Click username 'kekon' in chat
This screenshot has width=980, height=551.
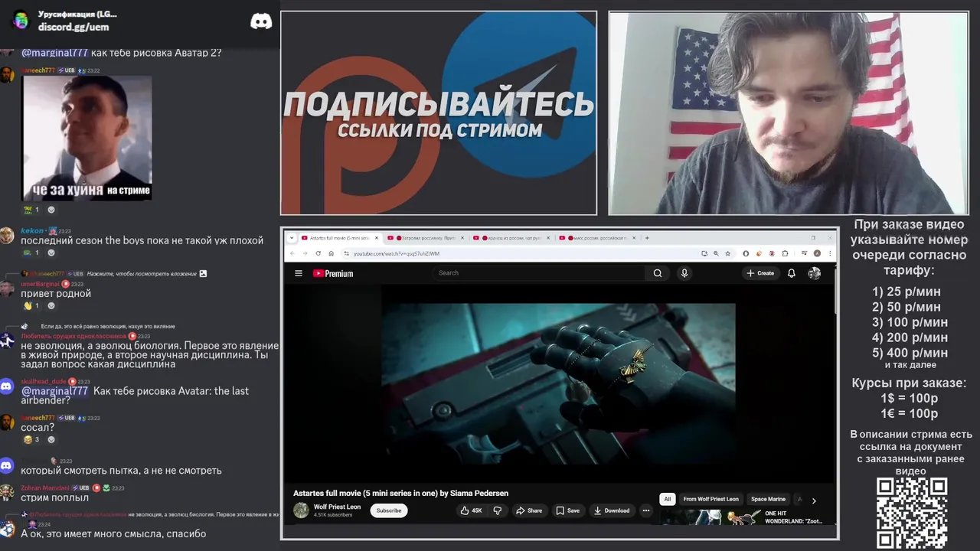(32, 230)
